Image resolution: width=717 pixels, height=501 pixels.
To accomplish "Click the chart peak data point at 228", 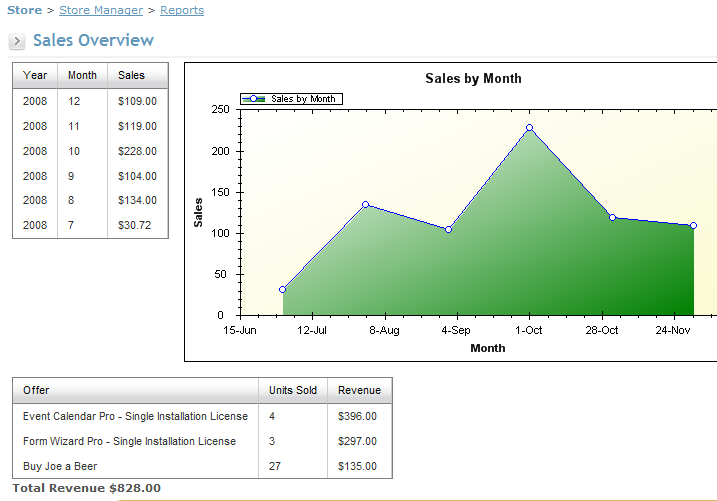I will (x=529, y=128).
